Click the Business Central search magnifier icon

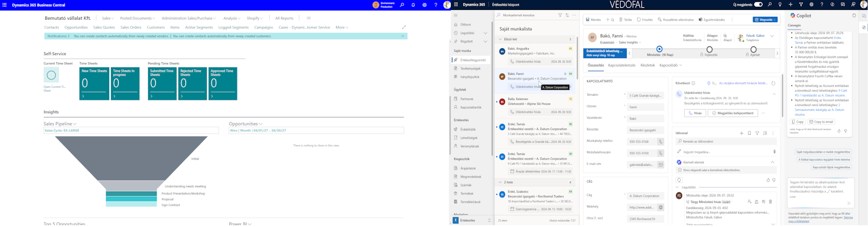click(x=402, y=5)
